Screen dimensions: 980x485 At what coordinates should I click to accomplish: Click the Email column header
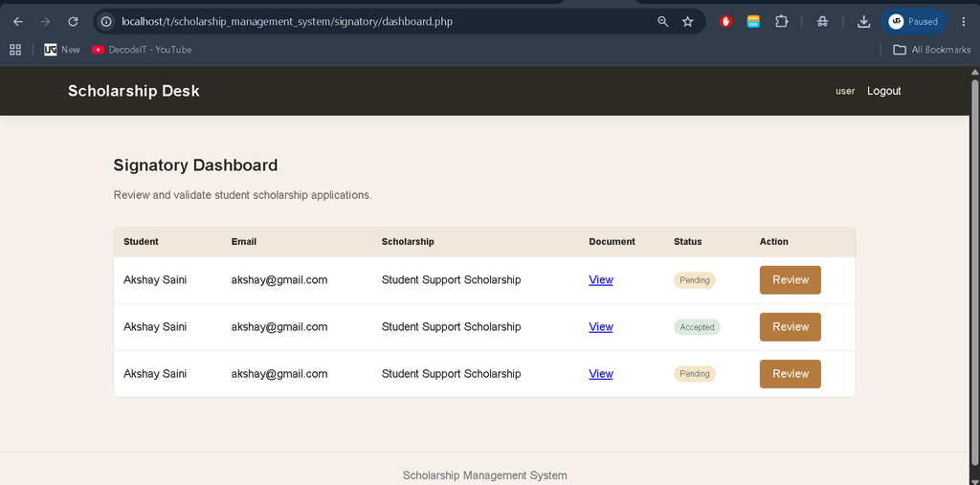click(x=244, y=242)
